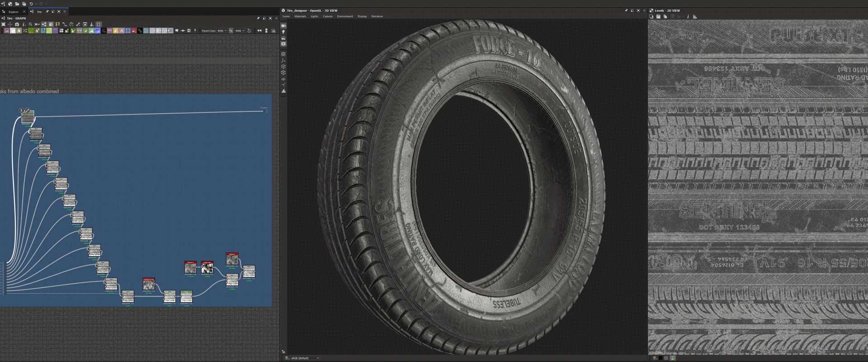Toggle the graph grid display button
The width and height of the screenshot is (868, 362).
point(99,24)
